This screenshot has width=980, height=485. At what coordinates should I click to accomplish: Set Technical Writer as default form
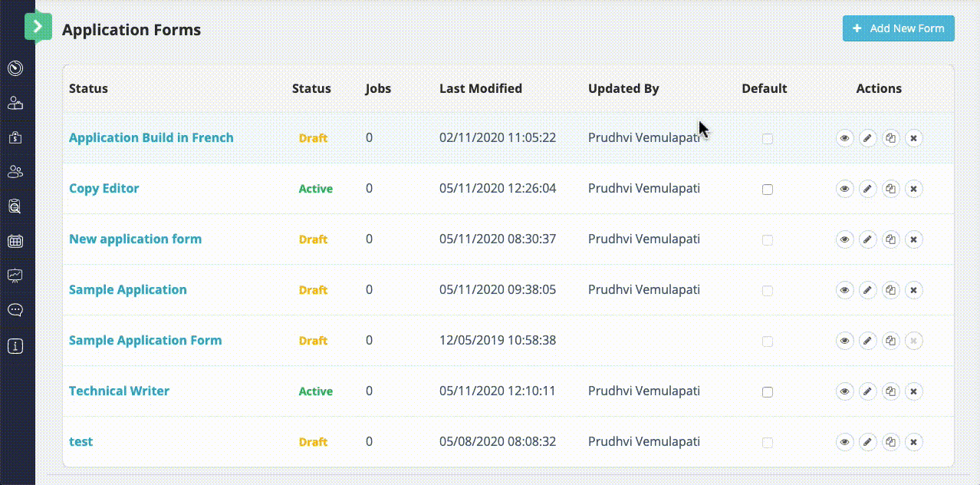click(768, 392)
